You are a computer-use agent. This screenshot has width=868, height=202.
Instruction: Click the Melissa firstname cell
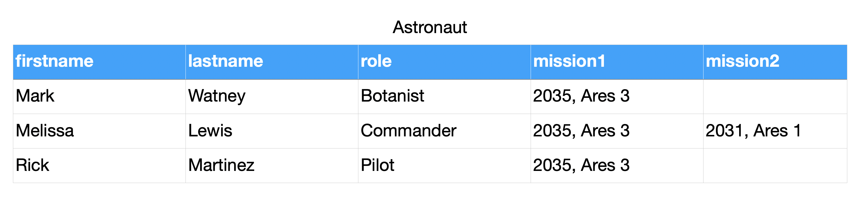point(45,131)
